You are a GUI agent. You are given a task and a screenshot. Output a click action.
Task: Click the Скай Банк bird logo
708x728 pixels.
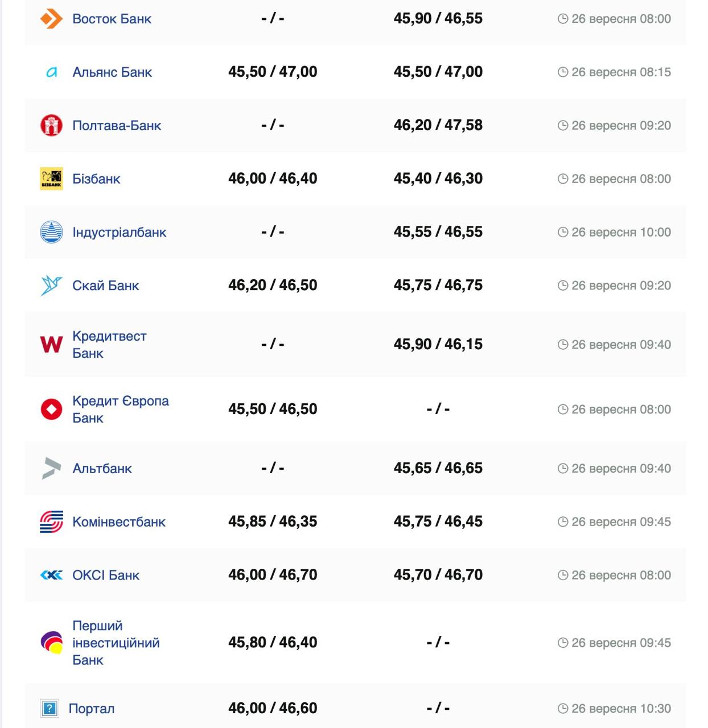(x=51, y=286)
